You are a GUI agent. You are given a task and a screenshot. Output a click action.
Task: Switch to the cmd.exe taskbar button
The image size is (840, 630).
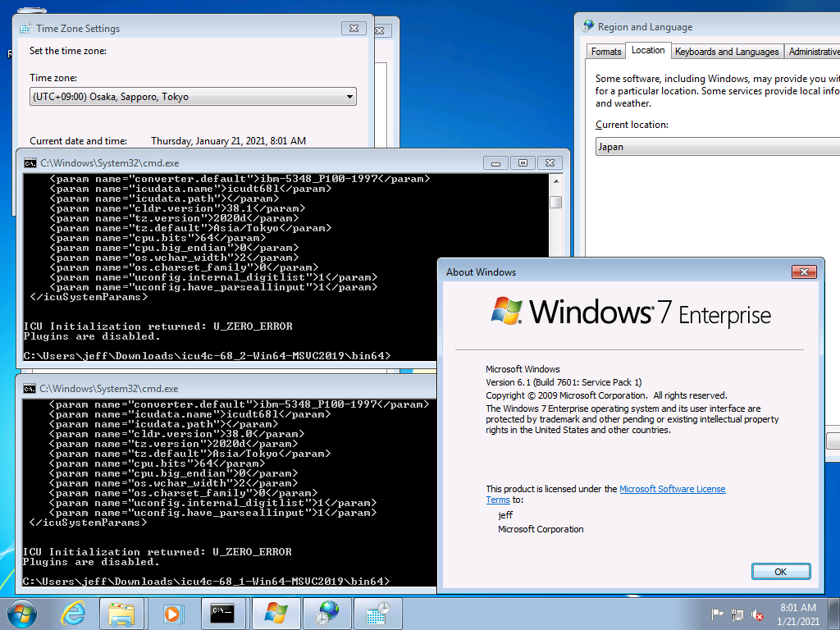click(x=223, y=613)
